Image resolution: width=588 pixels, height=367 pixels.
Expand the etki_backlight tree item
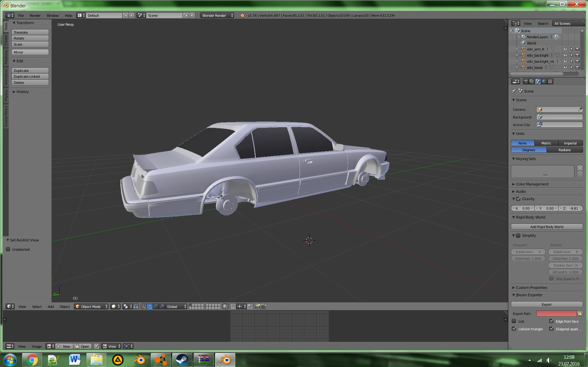[517, 55]
